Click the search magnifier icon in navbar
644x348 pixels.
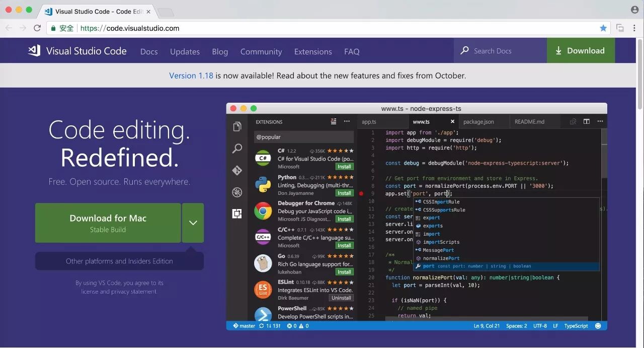click(464, 50)
